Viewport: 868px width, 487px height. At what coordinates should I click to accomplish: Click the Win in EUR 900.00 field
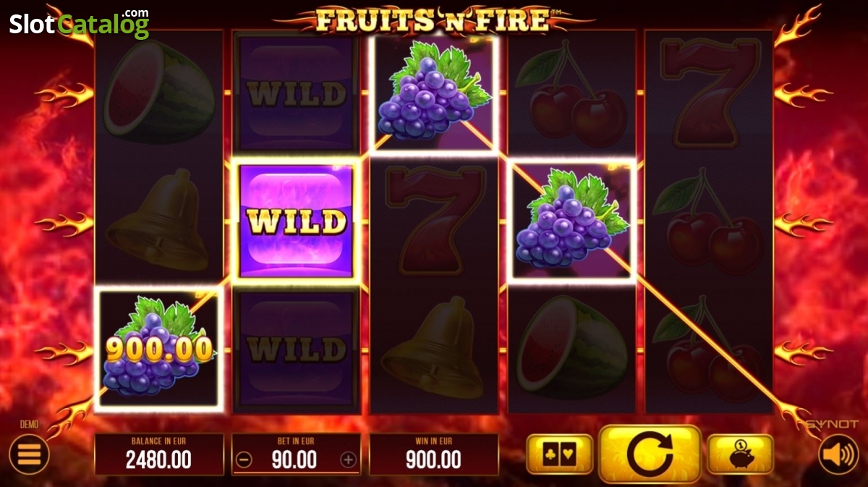433,454
